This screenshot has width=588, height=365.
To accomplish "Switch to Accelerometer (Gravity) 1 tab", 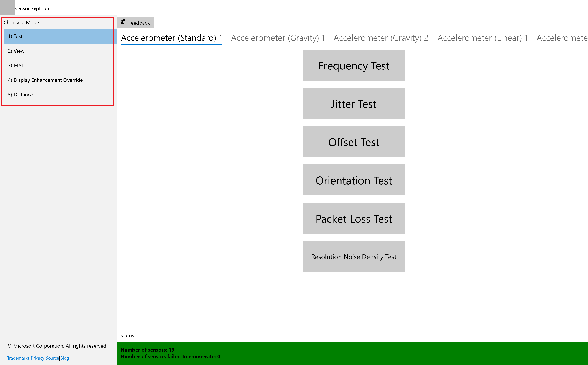I will 278,37.
